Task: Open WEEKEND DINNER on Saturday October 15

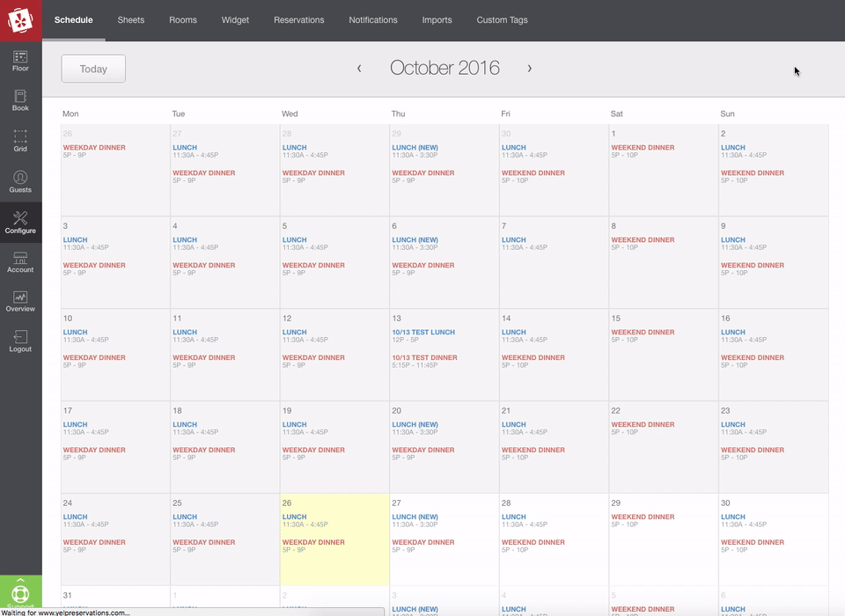Action: 643,333
